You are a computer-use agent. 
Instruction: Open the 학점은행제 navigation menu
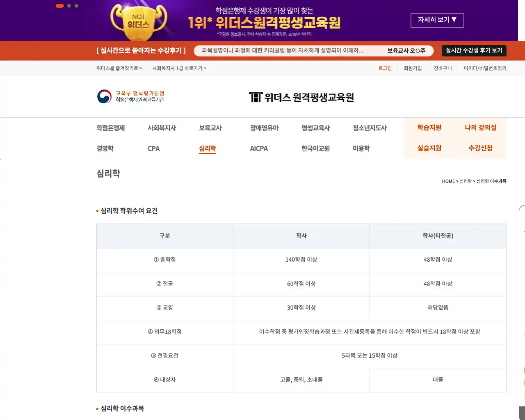coord(110,128)
